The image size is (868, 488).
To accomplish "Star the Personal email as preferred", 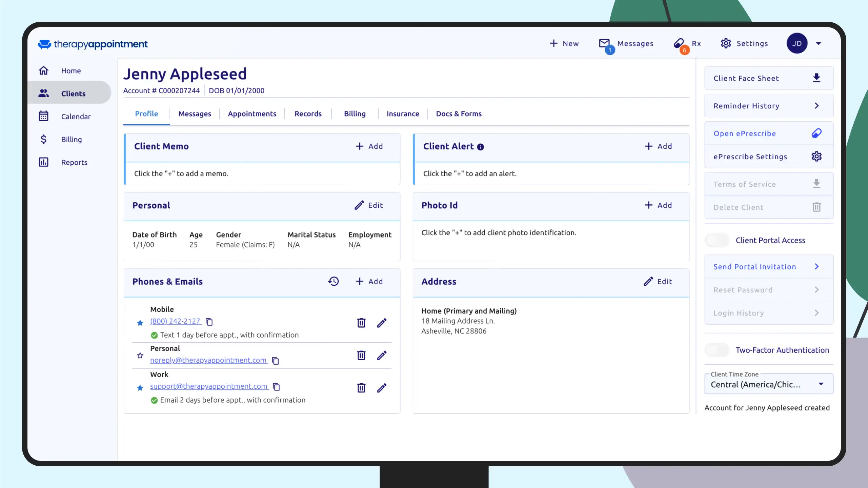I will [x=140, y=355].
